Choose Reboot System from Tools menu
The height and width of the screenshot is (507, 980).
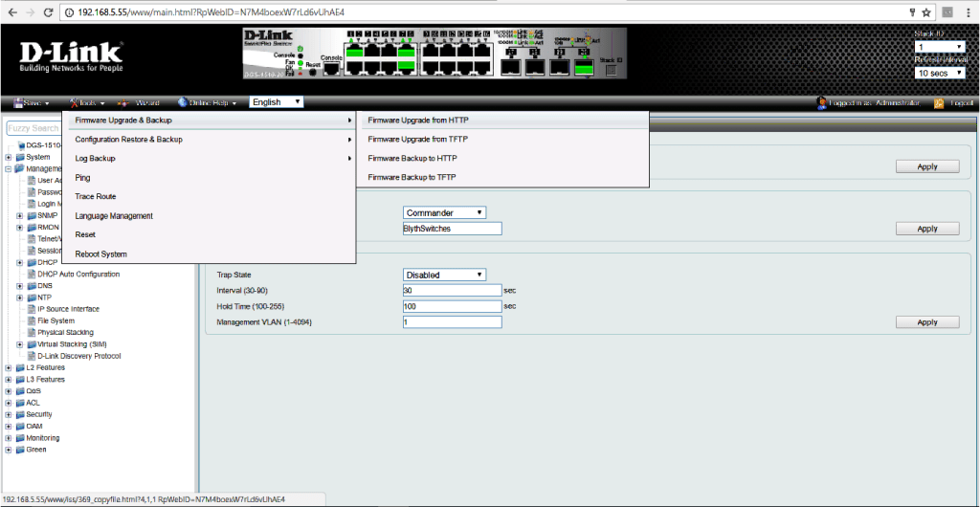[x=100, y=254]
